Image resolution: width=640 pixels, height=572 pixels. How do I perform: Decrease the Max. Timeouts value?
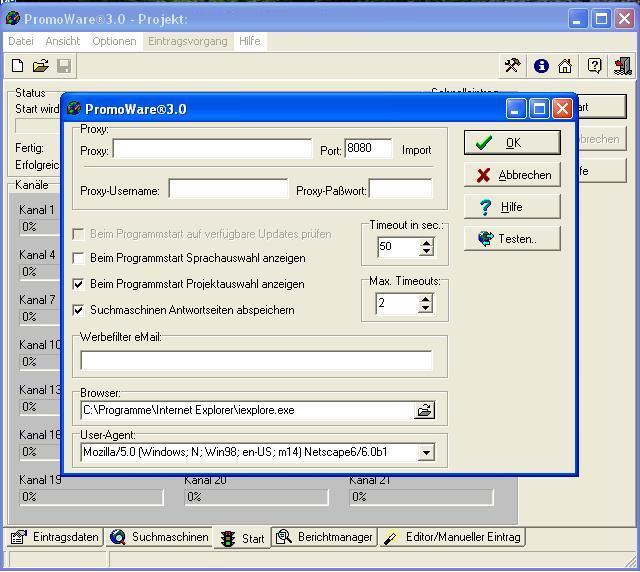(x=425, y=308)
